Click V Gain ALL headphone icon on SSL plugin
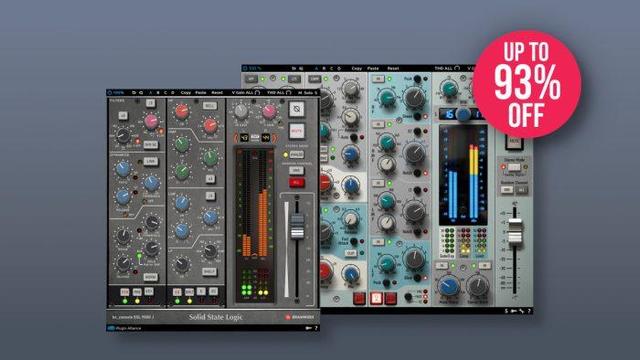The image size is (640, 360). (257, 93)
